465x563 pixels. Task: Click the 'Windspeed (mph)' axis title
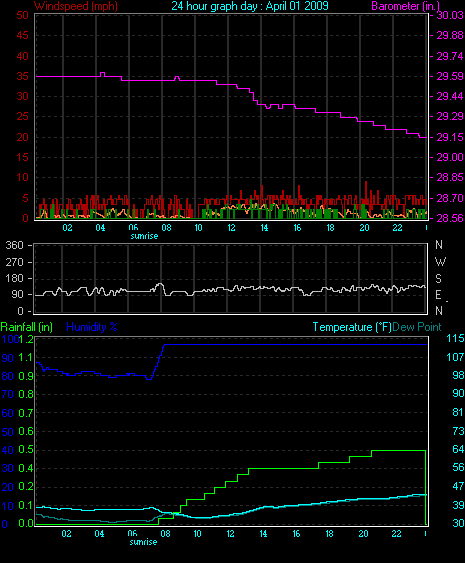point(76,6)
